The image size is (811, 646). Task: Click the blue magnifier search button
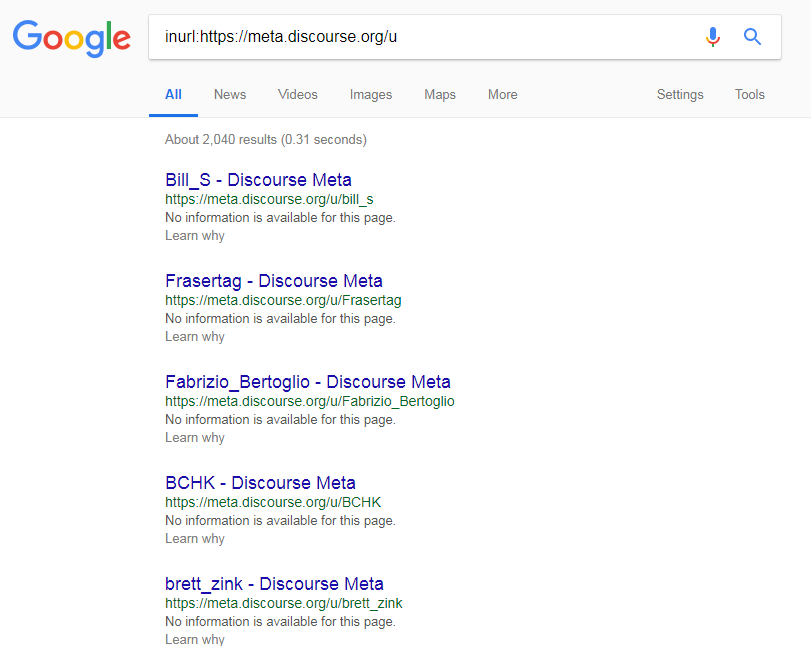tap(752, 37)
